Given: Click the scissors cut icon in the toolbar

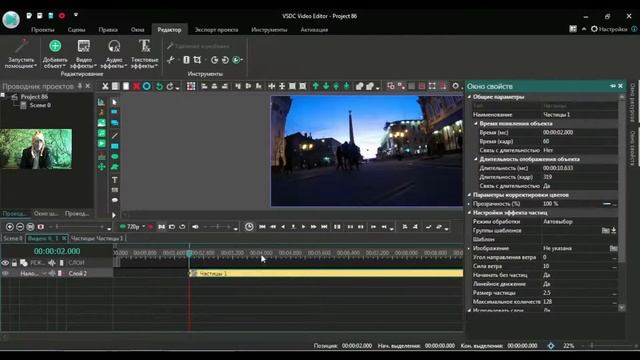Looking at the screenshot, I should [x=105, y=86].
